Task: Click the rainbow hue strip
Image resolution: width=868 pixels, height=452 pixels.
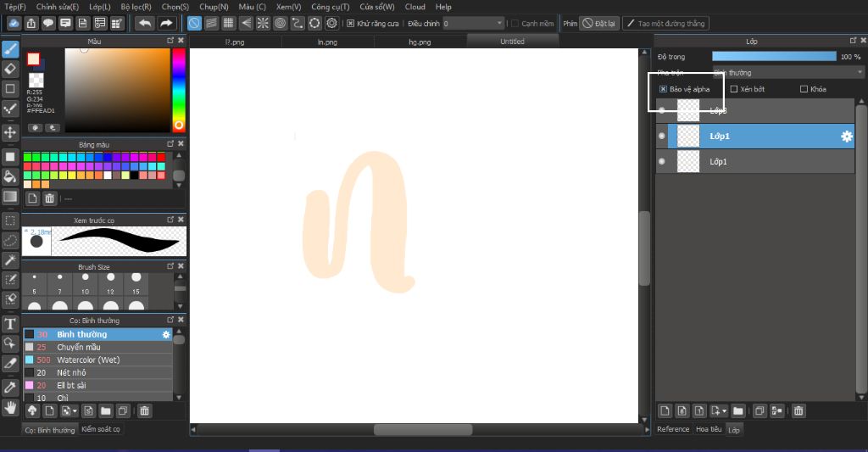Action: [x=178, y=90]
